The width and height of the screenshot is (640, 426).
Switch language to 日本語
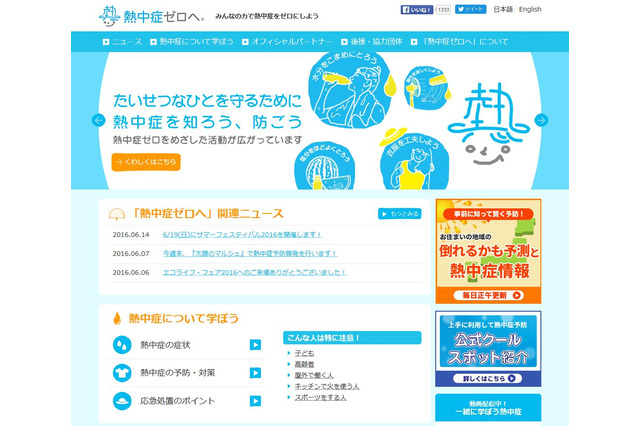(503, 9)
